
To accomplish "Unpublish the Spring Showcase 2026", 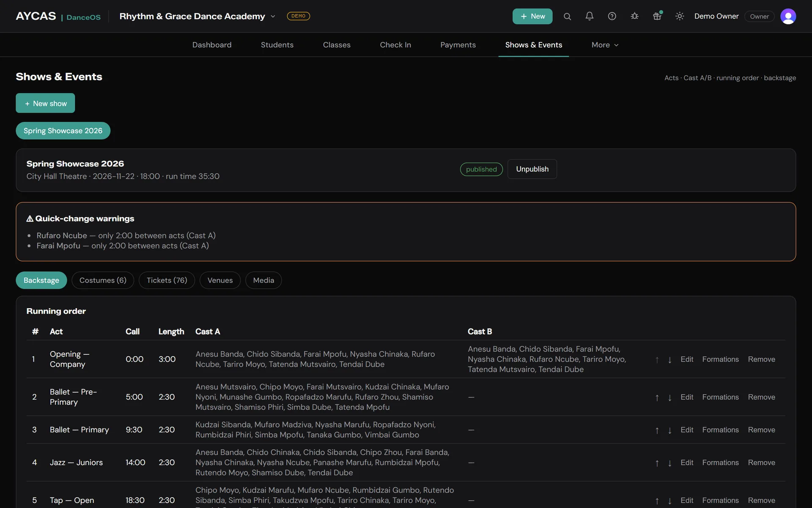I will pos(532,169).
